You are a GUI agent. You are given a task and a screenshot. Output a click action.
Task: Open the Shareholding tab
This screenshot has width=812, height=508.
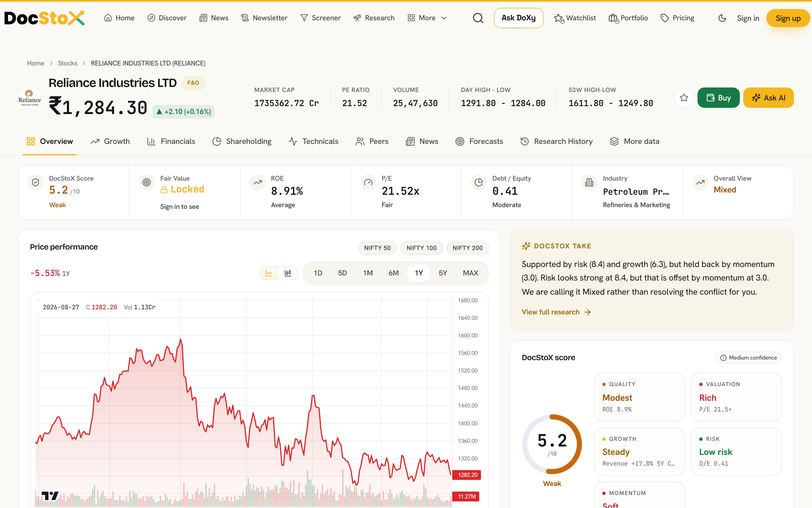[242, 141]
